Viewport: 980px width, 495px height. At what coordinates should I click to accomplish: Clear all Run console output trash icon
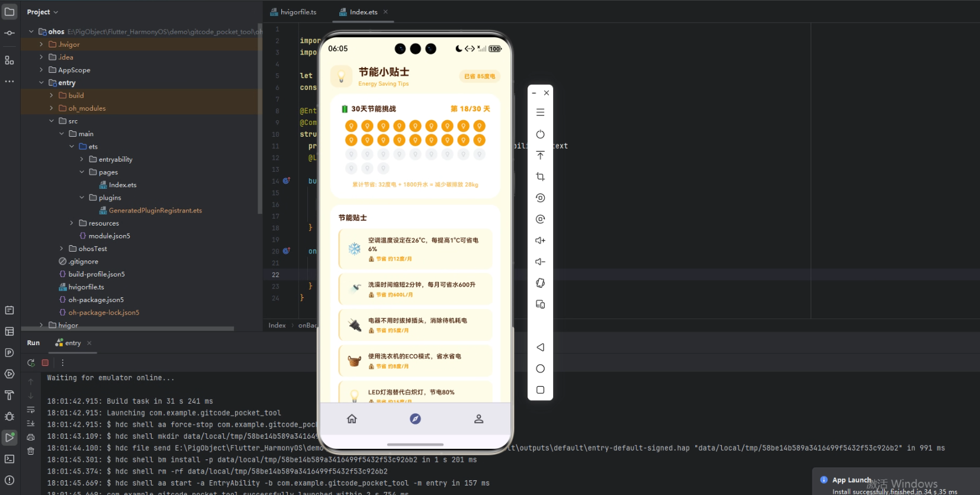31,451
